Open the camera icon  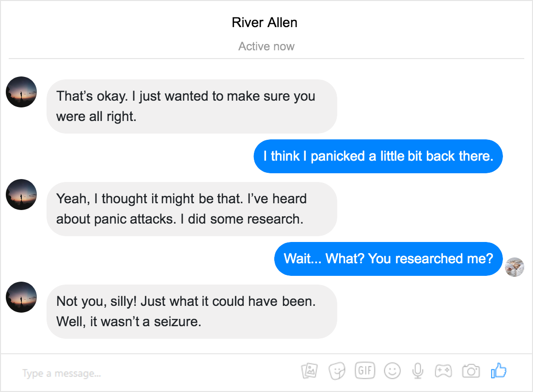(x=471, y=371)
